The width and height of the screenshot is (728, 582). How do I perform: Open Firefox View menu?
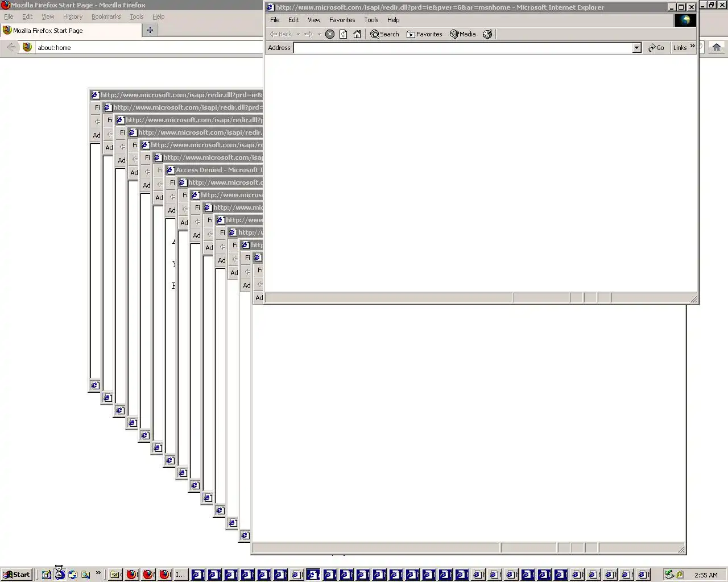click(48, 16)
